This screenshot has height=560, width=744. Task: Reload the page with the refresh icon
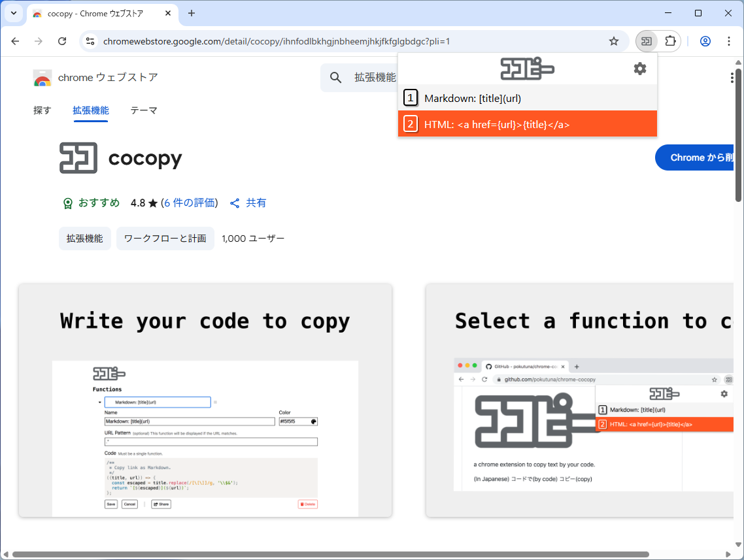point(62,41)
